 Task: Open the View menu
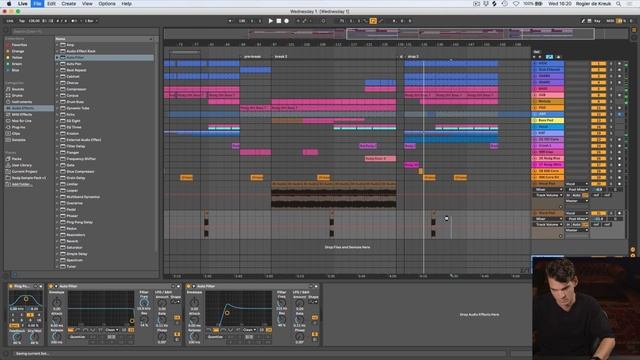click(87, 4)
